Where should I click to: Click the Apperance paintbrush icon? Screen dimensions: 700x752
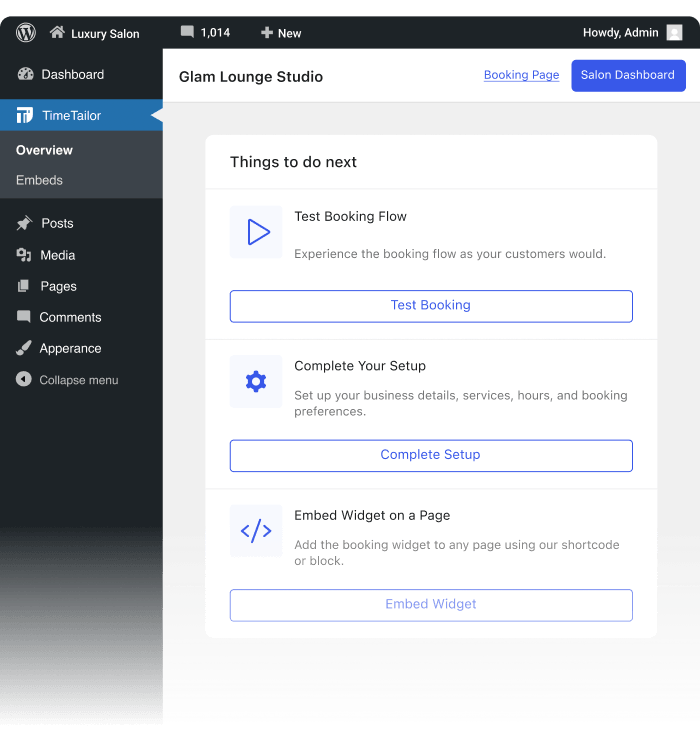(23, 348)
